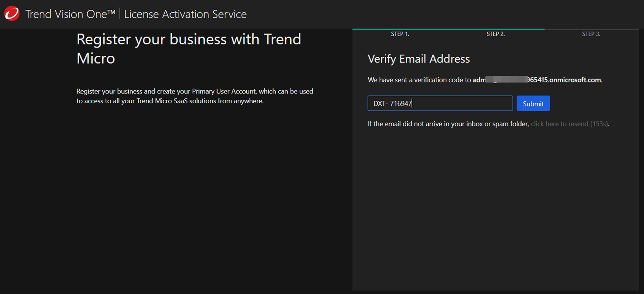This screenshot has height=294, width=644.
Task: Click the divider between header titles
Action: (120, 14)
